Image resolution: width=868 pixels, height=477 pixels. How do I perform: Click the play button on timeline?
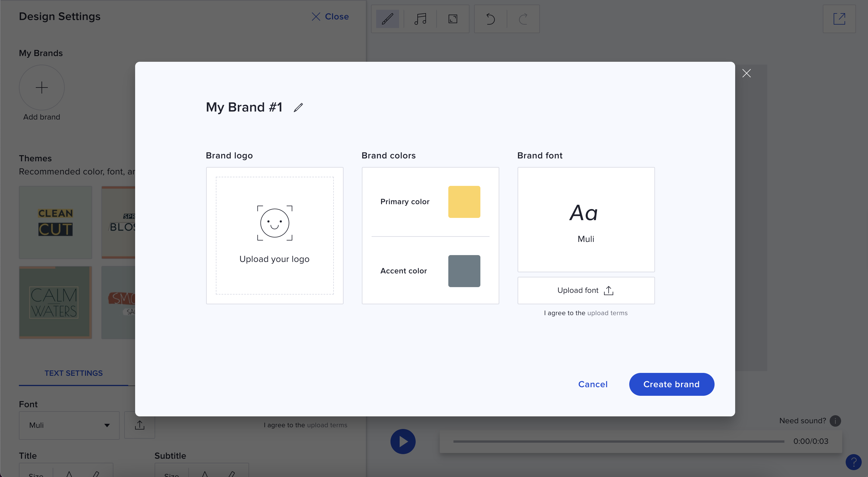click(x=403, y=441)
